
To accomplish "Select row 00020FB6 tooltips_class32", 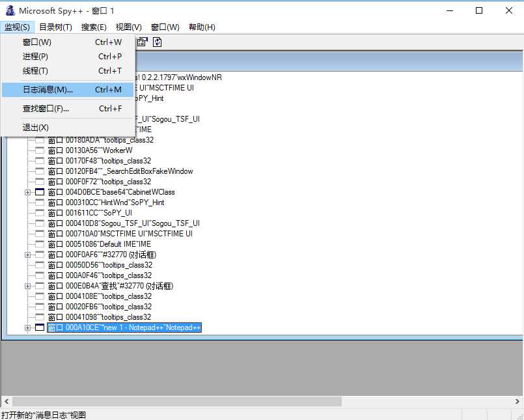I will [100, 307].
